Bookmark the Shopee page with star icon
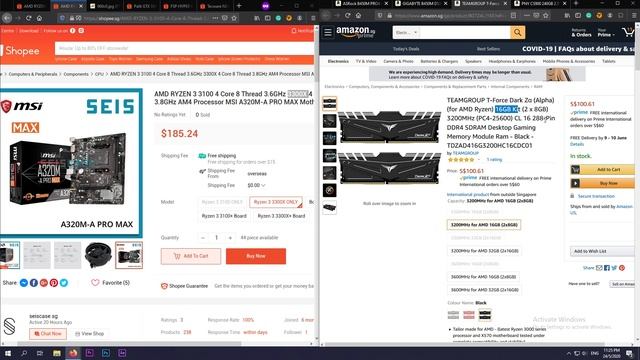The width and height of the screenshot is (640, 360). point(234,18)
